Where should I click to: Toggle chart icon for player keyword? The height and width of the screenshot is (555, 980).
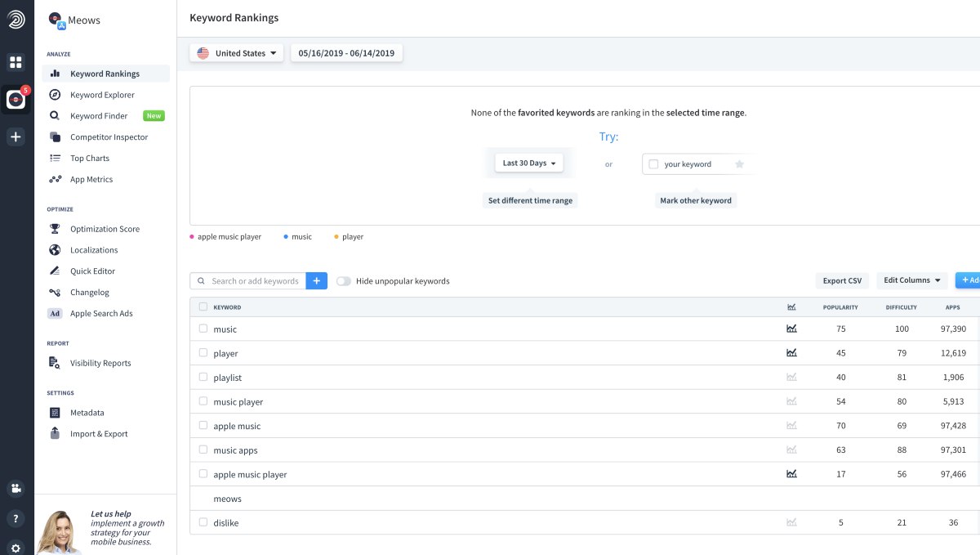pyautogui.click(x=791, y=353)
